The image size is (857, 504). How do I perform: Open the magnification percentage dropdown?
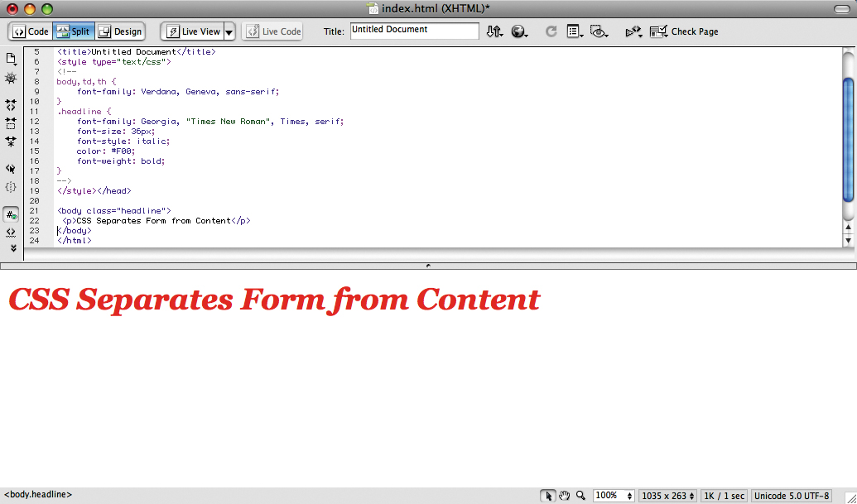[x=614, y=494]
